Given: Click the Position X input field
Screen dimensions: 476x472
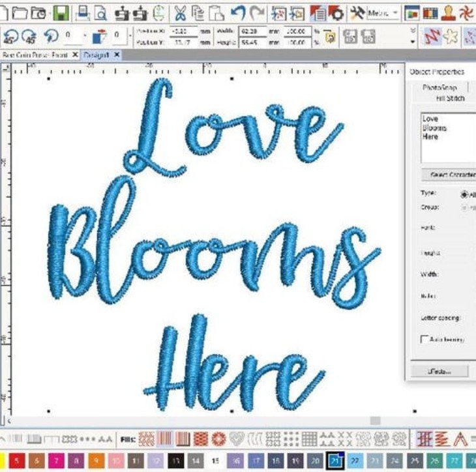Looking at the screenshot, I should [x=183, y=31].
